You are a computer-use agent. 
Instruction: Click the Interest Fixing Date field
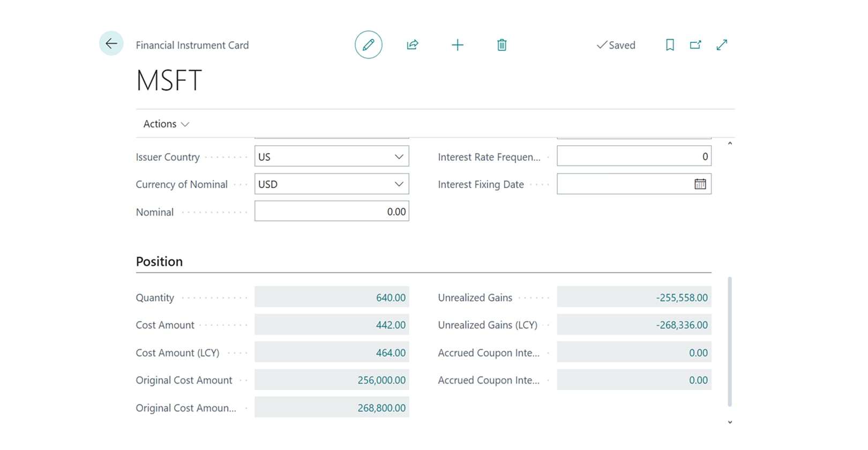(634, 184)
